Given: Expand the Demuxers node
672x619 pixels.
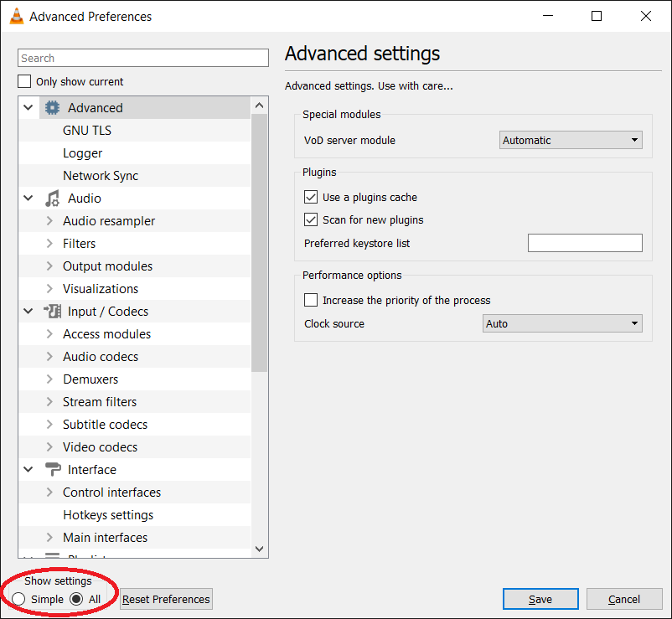Looking at the screenshot, I should click(x=49, y=379).
